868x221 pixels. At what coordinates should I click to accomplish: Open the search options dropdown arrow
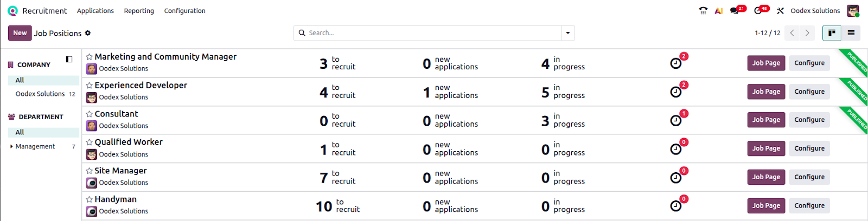tap(568, 33)
